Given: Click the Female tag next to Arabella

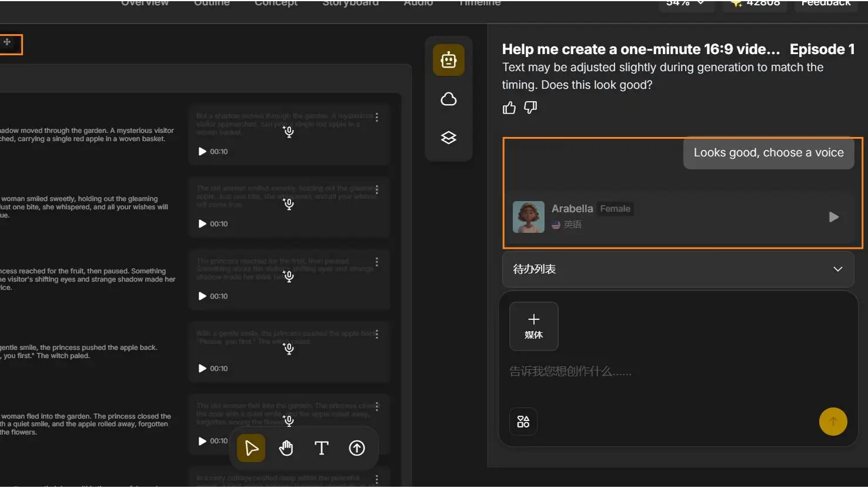Looking at the screenshot, I should click(615, 209).
